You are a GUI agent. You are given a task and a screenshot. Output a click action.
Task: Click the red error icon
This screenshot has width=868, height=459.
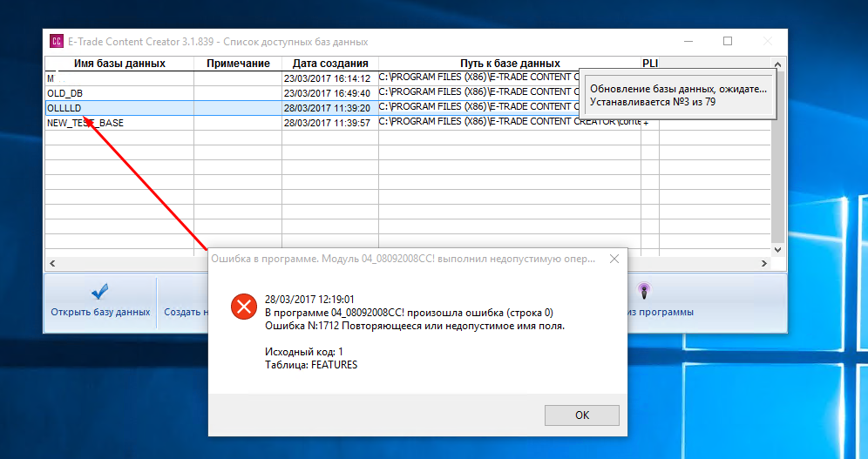pyautogui.click(x=243, y=307)
